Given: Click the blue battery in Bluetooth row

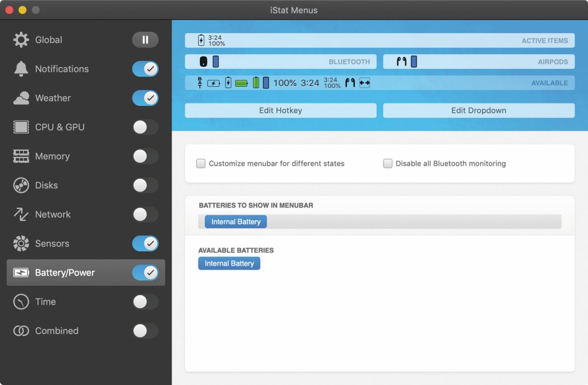Looking at the screenshot, I should click(x=216, y=62).
